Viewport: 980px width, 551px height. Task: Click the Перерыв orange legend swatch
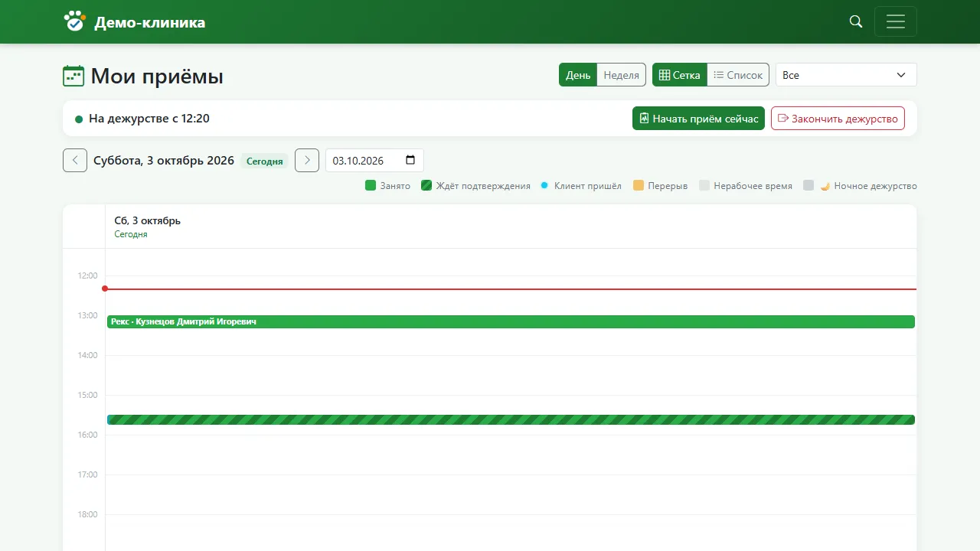pos(639,185)
